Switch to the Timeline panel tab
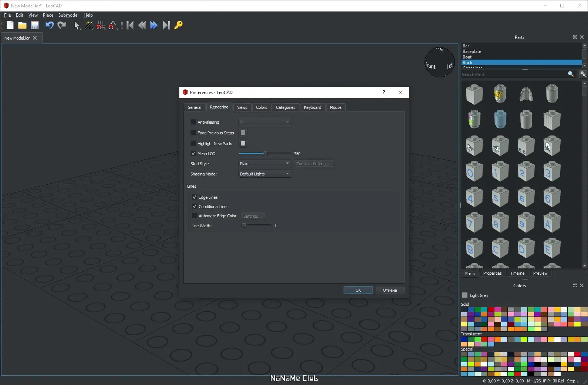588x385 pixels. point(517,273)
